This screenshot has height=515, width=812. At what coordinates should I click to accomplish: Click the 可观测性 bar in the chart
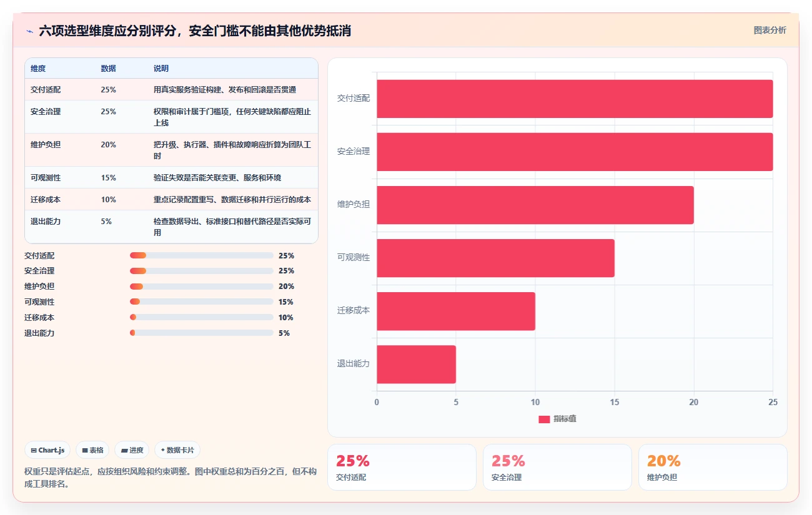[495, 258]
